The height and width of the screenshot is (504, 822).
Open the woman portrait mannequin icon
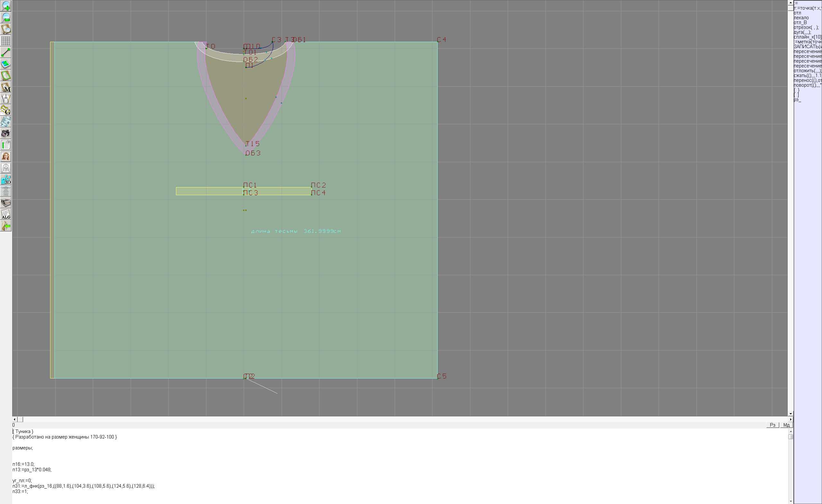pyautogui.click(x=6, y=156)
